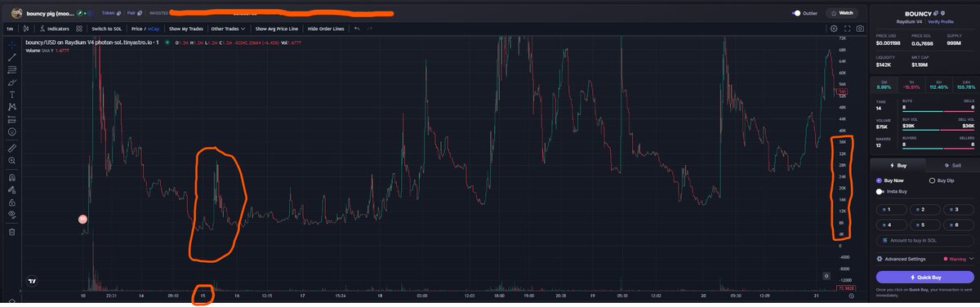
Task: Undo last chart action
Action: tap(356, 29)
